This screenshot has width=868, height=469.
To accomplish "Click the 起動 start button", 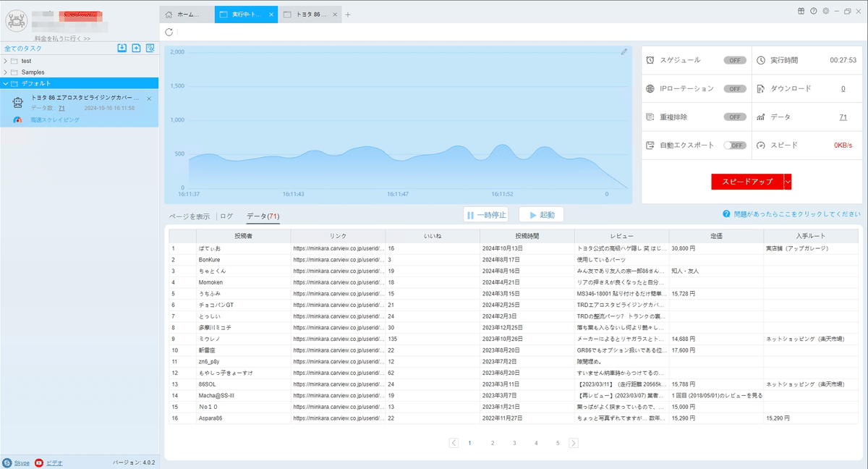I will coord(541,215).
